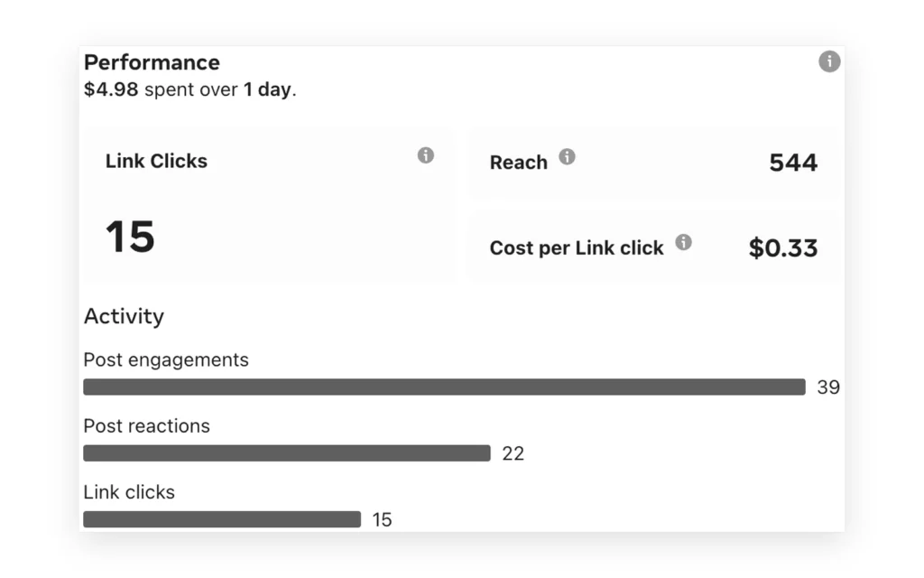Click the Cost per Link click label
Viewport: 924px width, 578px height.
coord(577,248)
